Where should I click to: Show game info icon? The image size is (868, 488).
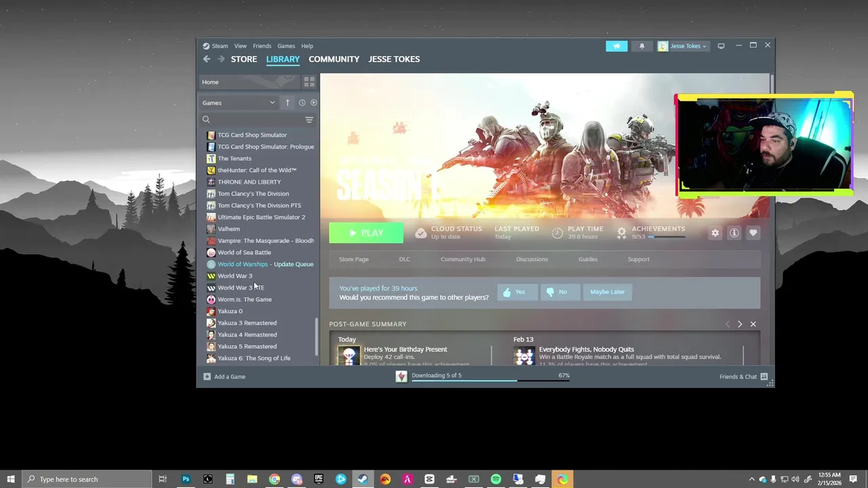[734, 233]
